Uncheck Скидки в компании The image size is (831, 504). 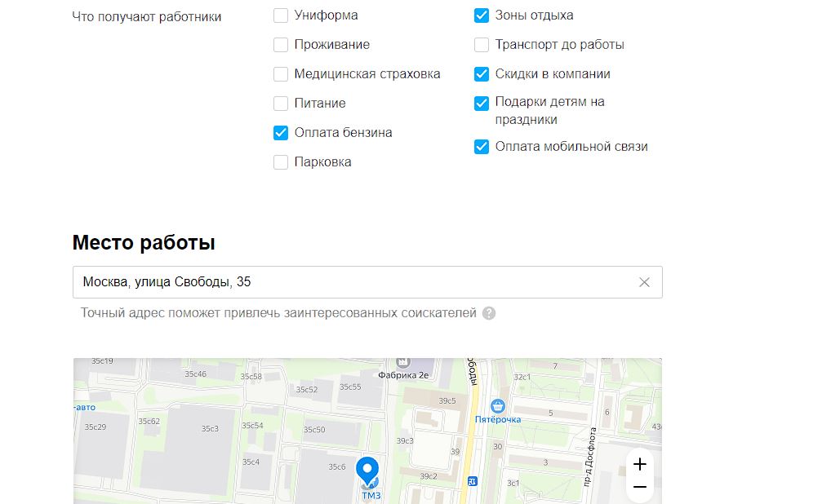481,73
